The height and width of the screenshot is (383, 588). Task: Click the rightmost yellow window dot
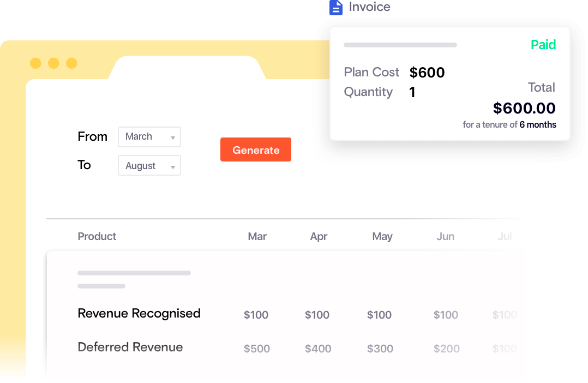coord(72,63)
